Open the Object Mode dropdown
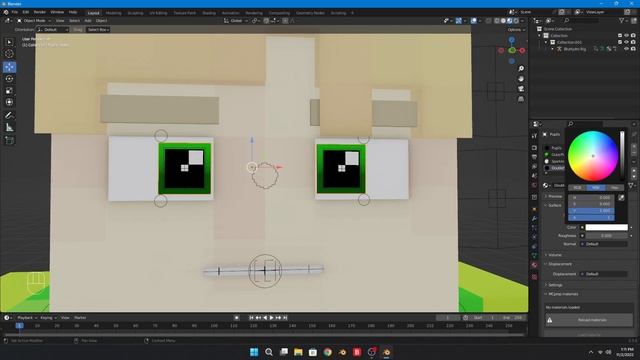 pyautogui.click(x=34, y=20)
